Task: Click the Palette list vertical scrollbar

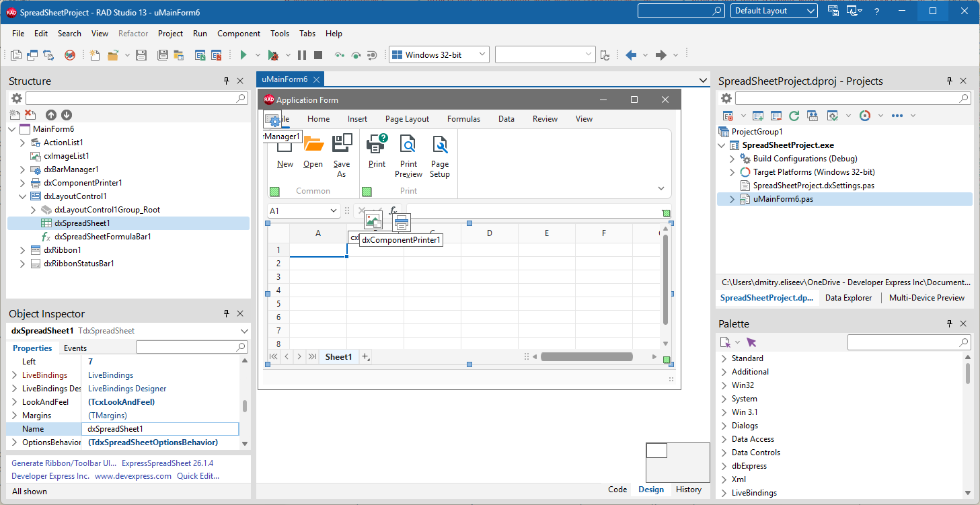Action: 968,373
